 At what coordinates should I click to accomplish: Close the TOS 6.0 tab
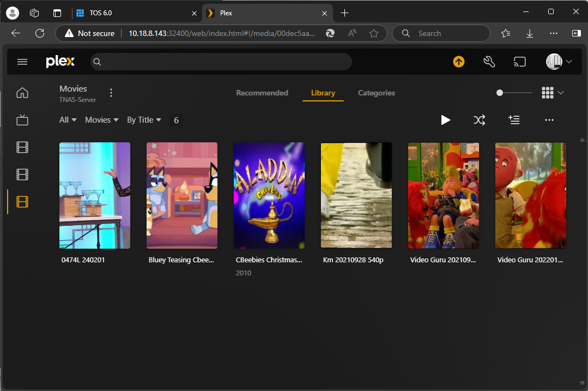pos(194,13)
